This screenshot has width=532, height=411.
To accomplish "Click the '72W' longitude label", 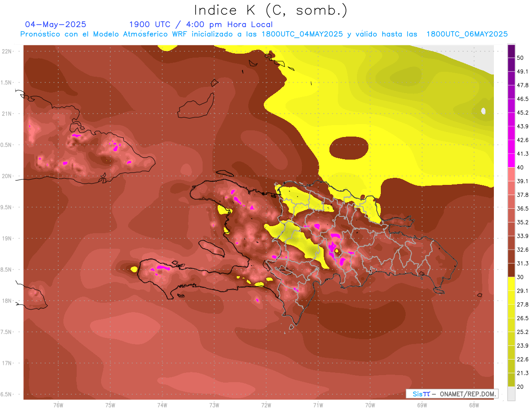I will pos(266,405).
